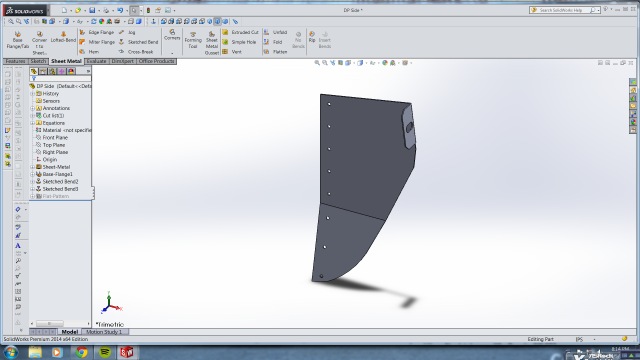The width and height of the screenshot is (640, 360).
Task: Open the Forming Tool command
Action: pyautogui.click(x=193, y=40)
